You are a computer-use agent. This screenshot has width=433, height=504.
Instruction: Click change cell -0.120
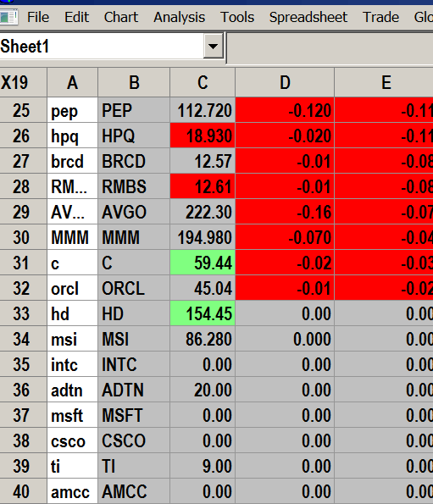point(285,110)
